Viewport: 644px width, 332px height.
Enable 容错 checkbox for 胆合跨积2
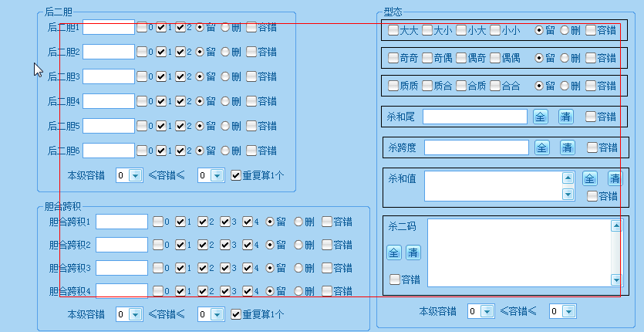tap(327, 246)
